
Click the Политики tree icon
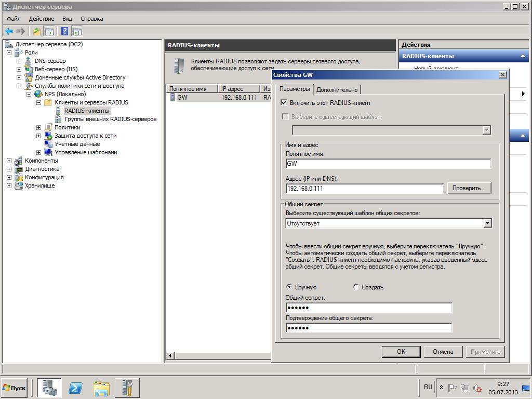coord(48,127)
